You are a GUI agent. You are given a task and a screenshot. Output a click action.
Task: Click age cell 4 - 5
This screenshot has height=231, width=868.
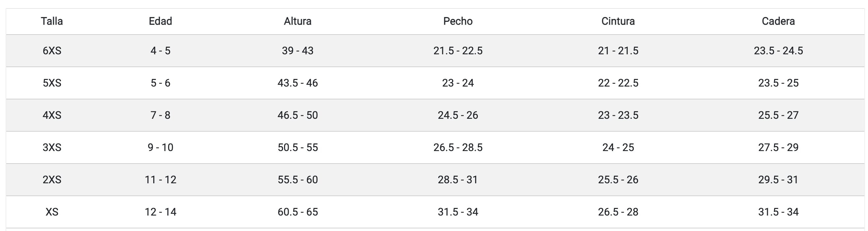pos(160,51)
